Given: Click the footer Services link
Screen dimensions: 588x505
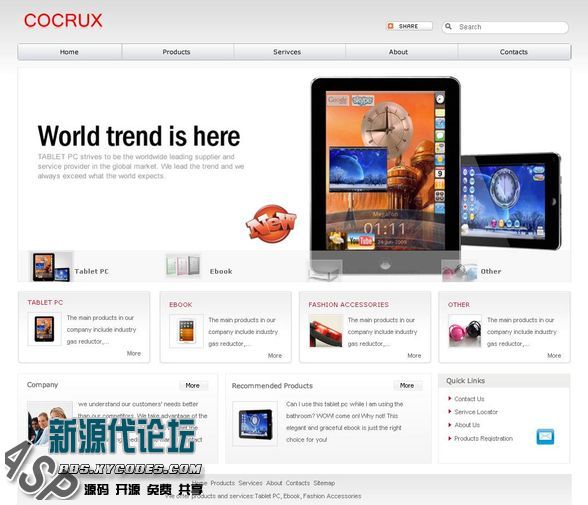Looking at the screenshot, I should point(250,483).
